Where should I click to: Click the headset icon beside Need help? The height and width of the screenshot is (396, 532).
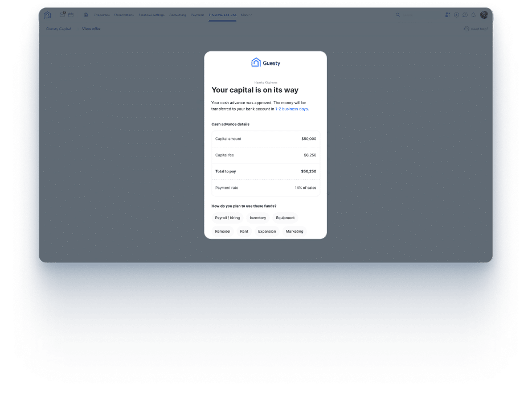(466, 29)
